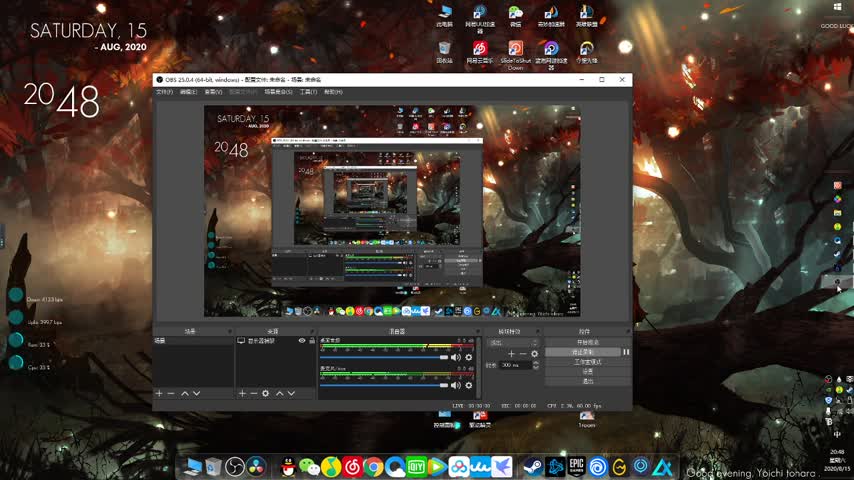Launch Google Chrome from the dock

click(374, 467)
